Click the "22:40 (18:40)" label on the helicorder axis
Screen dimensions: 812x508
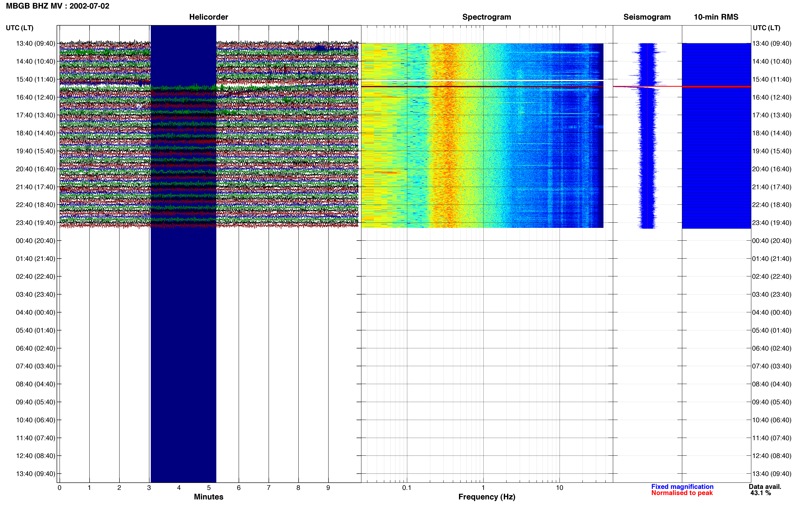click(x=36, y=205)
